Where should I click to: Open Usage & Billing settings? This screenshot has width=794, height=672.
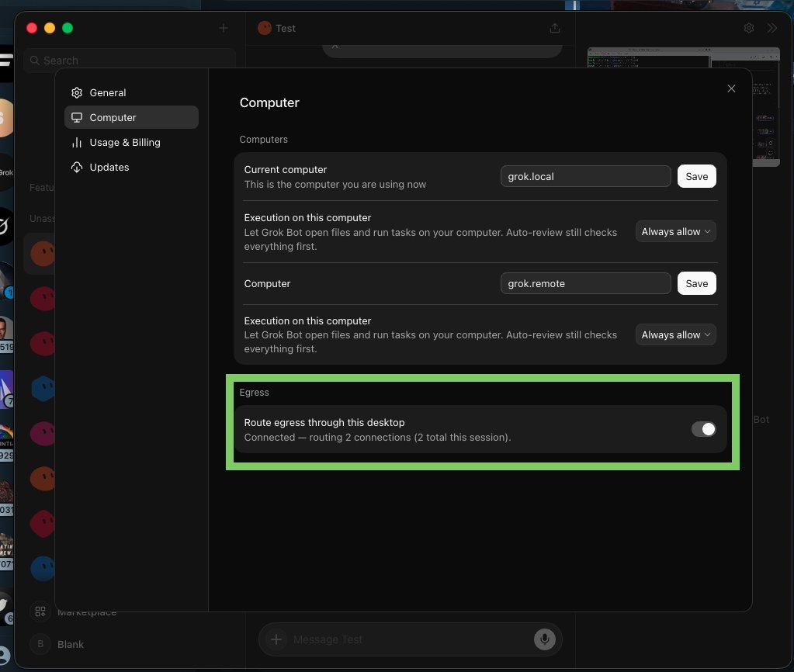131,142
